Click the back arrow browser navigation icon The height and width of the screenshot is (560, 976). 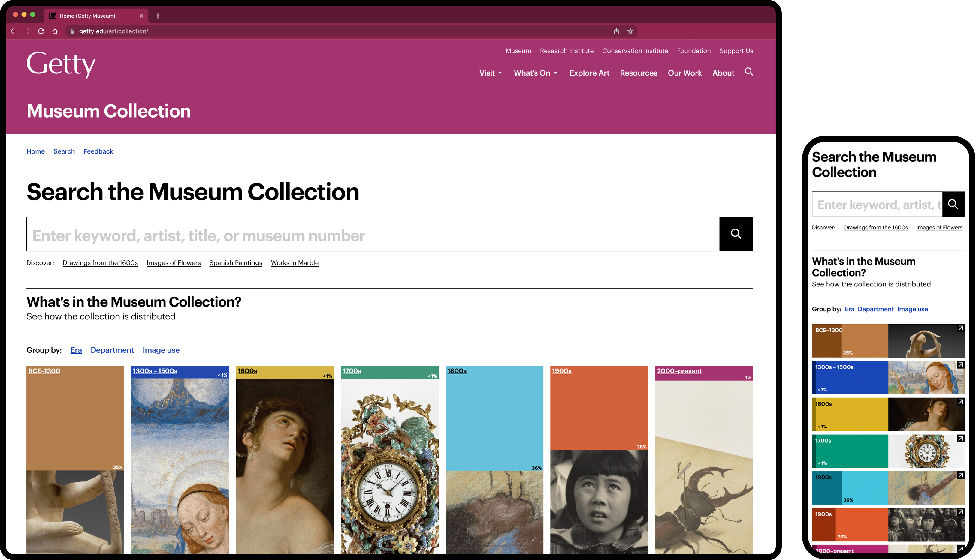[x=14, y=31]
